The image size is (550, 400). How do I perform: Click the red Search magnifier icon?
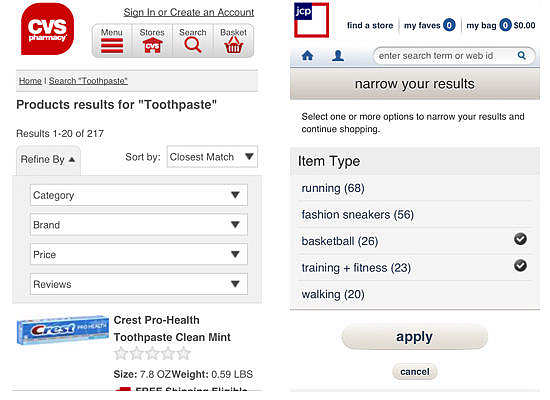point(193,45)
